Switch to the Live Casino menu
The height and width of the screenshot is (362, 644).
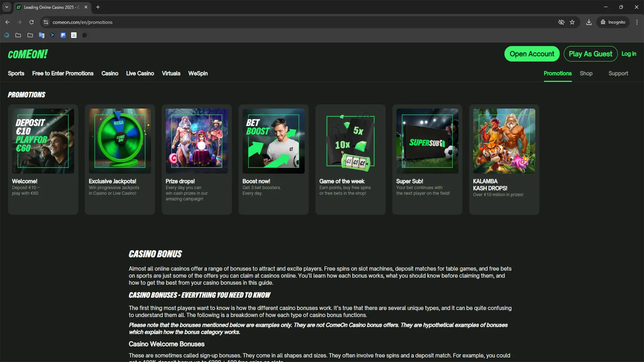(140, 73)
